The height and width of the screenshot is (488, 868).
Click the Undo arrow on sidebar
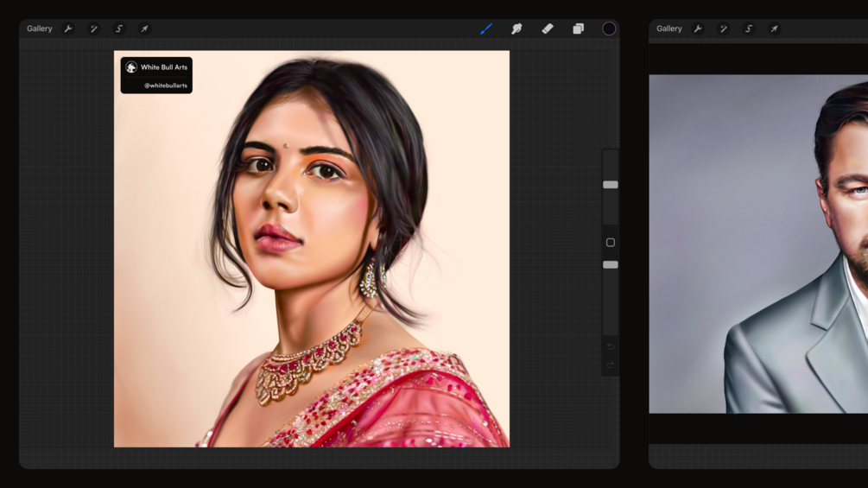coord(611,347)
